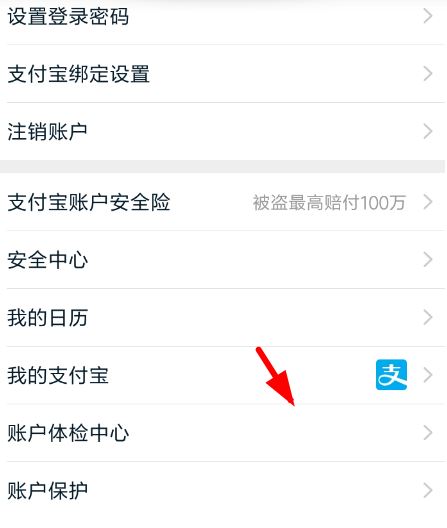Tap chevron next to 被盗最高赔付100万
The width and height of the screenshot is (447, 528).
[x=428, y=202]
